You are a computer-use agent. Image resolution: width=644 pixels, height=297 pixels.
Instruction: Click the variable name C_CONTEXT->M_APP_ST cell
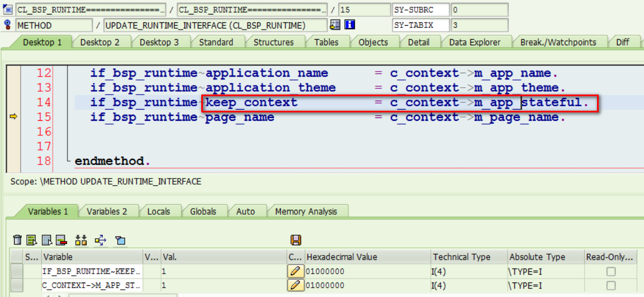pyautogui.click(x=92, y=285)
